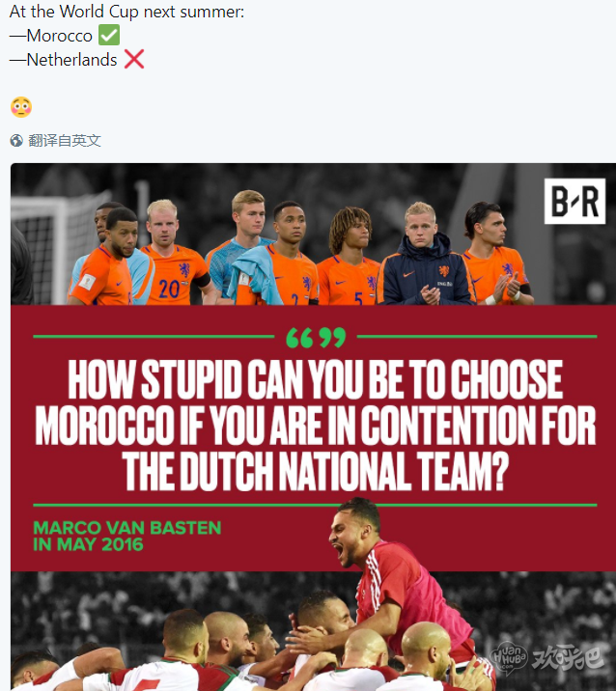Image resolution: width=616 pixels, height=691 pixels.
Task: Click the Dutch player wearing number 5
Action: tap(350, 258)
